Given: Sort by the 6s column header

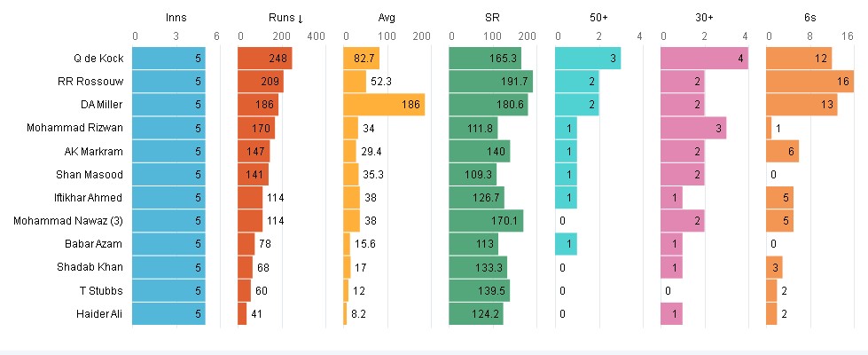Looking at the screenshot, I should 810,18.
